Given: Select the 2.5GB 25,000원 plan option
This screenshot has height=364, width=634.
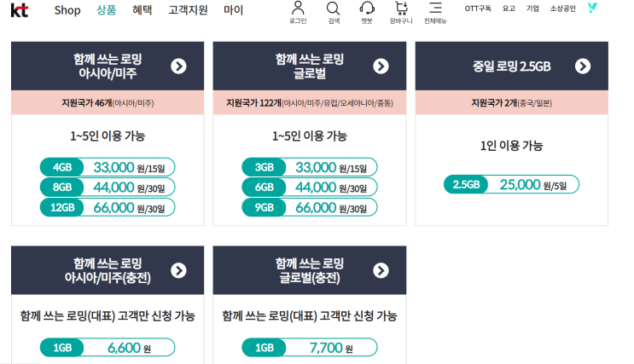Looking at the screenshot, I should click(511, 184).
